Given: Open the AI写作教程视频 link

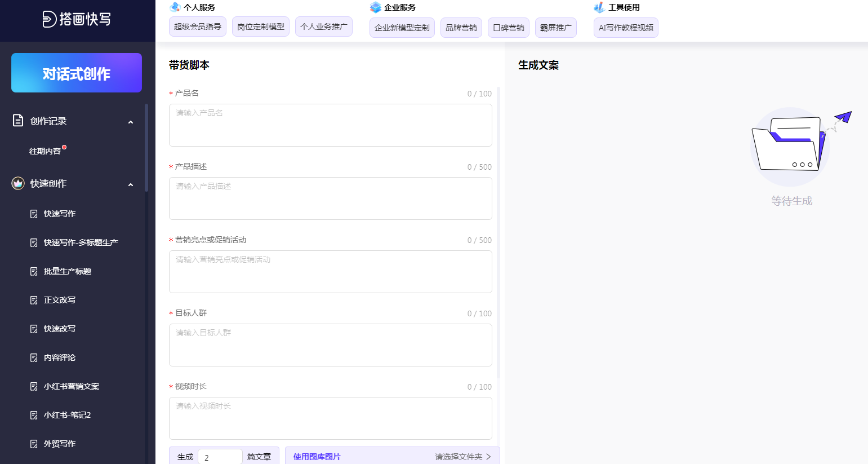Looking at the screenshot, I should (x=626, y=26).
